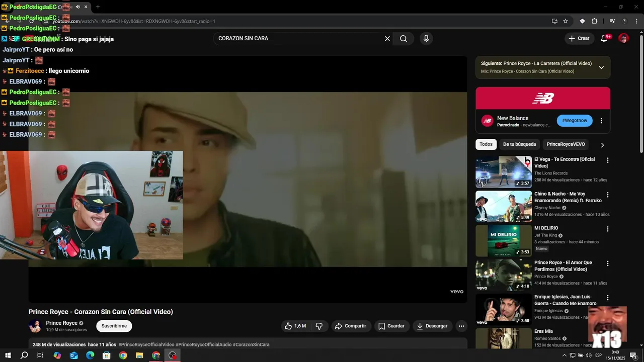Select the Todos filter chip

[486, 144]
